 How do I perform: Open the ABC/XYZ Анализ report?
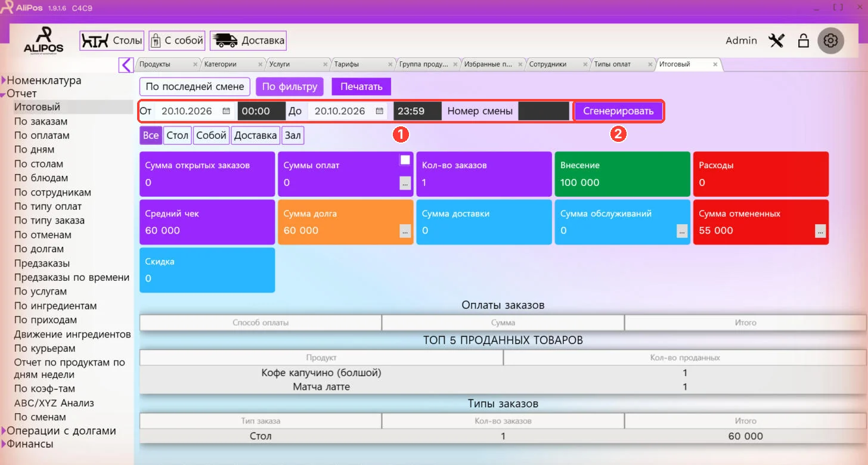(x=54, y=403)
